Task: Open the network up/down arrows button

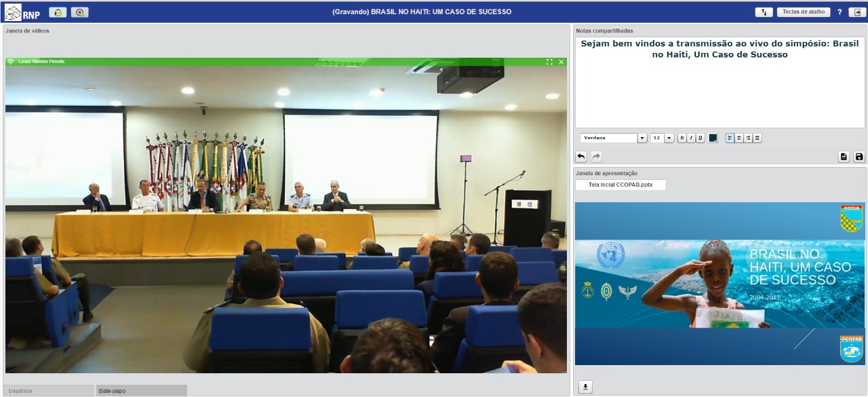Action: 764,12
